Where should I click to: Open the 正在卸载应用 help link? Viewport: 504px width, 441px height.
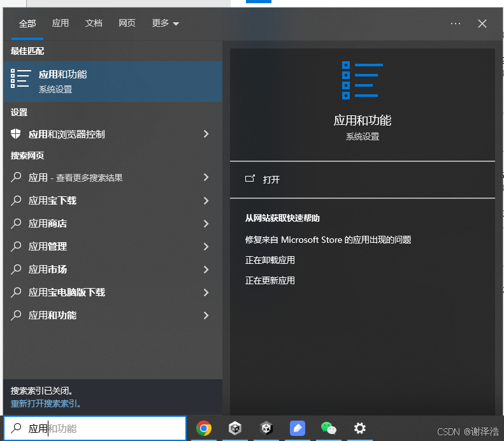270,260
